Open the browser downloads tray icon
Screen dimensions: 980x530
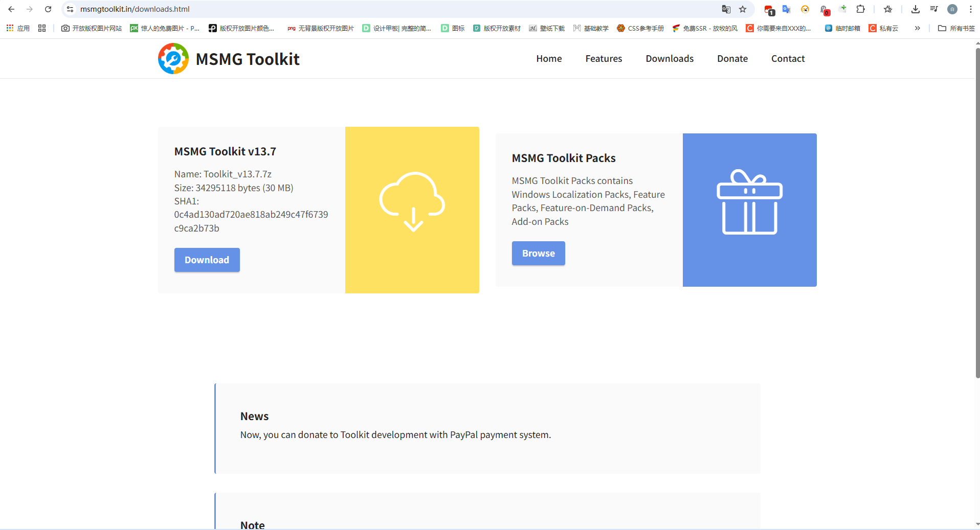(x=916, y=9)
